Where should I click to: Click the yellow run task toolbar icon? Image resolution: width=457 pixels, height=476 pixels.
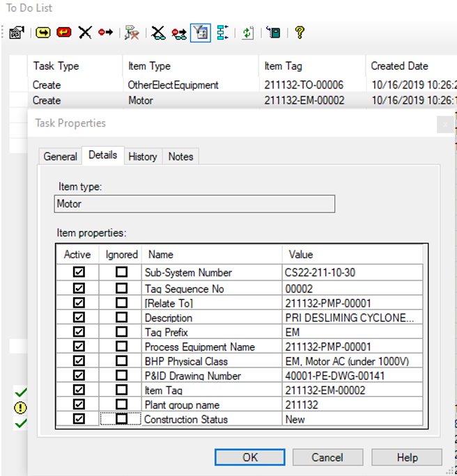43,32
